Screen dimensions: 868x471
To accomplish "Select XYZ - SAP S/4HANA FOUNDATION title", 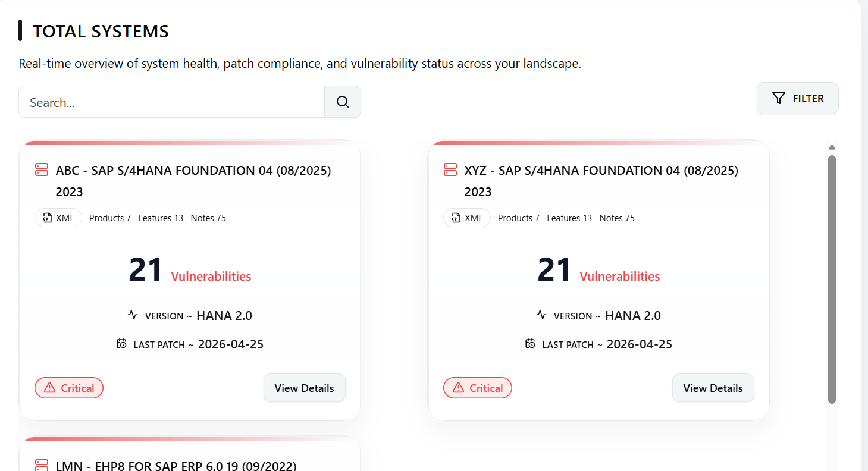I will point(601,181).
